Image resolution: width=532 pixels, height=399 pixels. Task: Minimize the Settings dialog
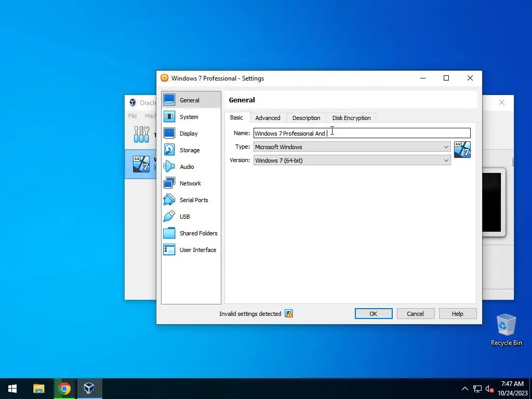(423, 78)
